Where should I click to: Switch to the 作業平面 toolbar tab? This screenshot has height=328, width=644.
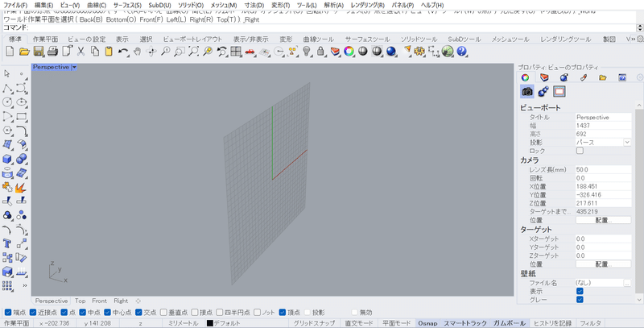45,39
